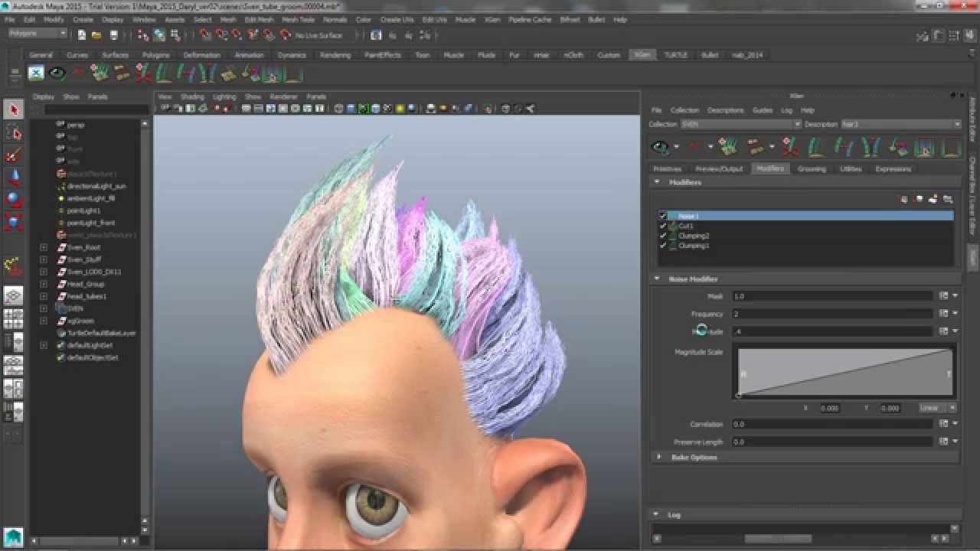Choose the Rotate tool in toolbox

pyautogui.click(x=13, y=200)
